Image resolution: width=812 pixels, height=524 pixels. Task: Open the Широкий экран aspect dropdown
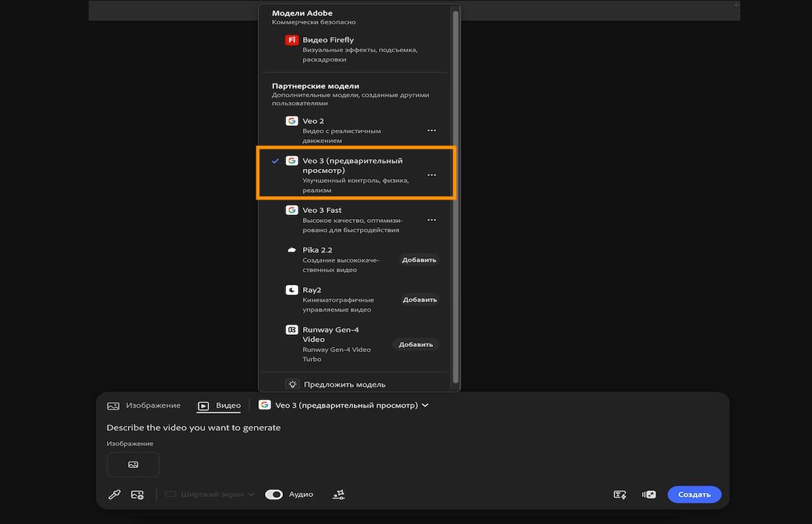210,494
